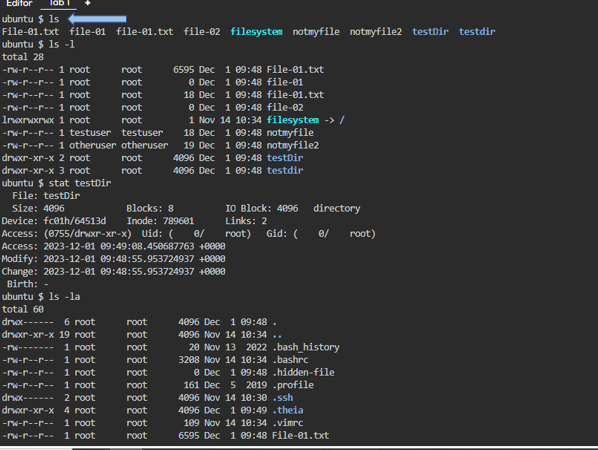Image resolution: width=598 pixels, height=450 pixels.
Task: Click size '3208' of .bashrc
Action: coord(189,360)
